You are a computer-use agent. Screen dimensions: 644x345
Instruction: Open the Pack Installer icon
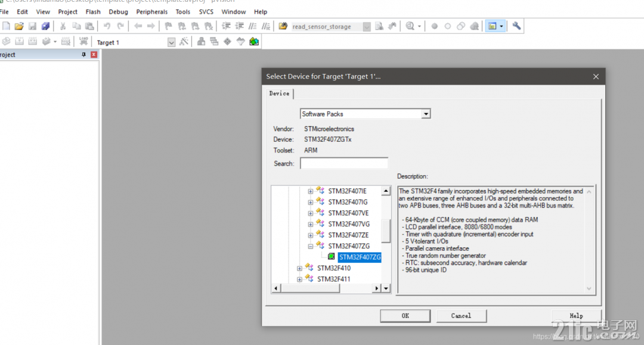(x=254, y=42)
